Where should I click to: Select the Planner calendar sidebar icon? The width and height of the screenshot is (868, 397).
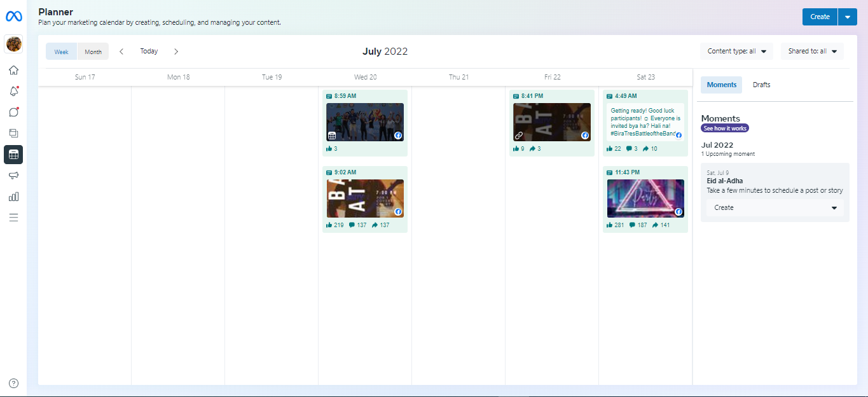tap(13, 155)
